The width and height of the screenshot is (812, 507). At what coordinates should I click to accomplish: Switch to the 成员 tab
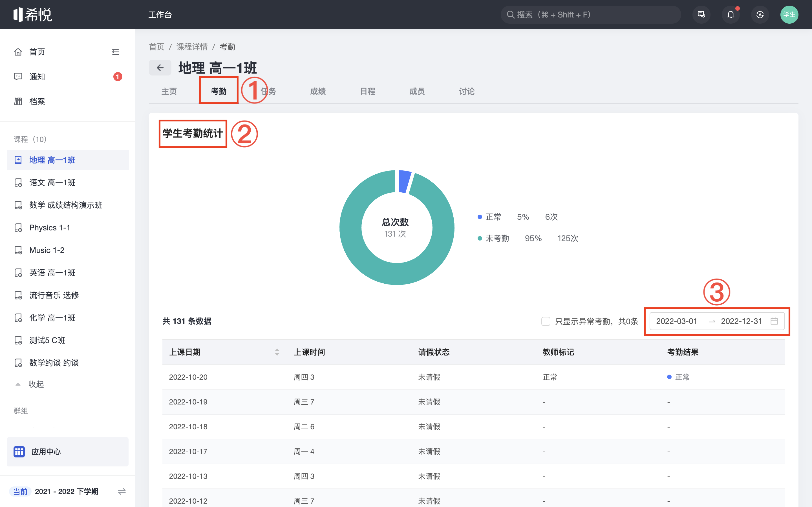point(417,91)
